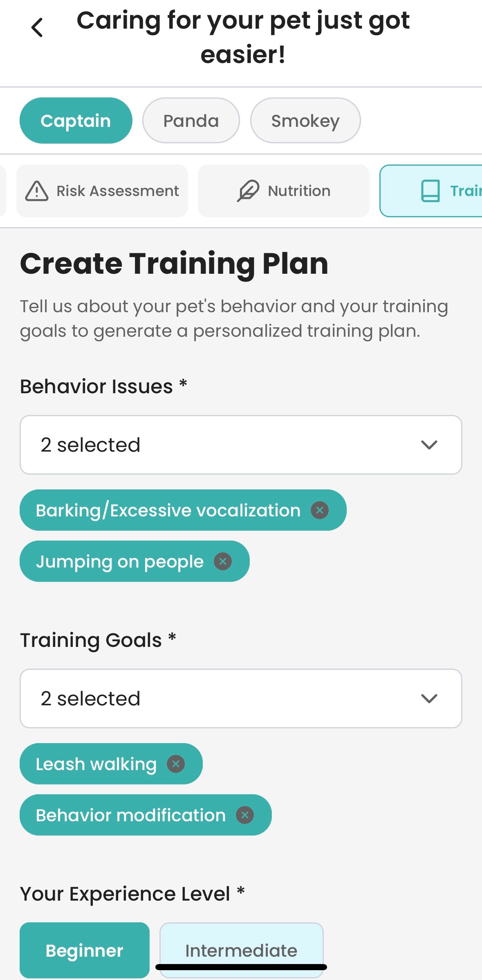The image size is (482, 980).
Task: Remove the Behavior modification training goal
Action: coord(245,815)
